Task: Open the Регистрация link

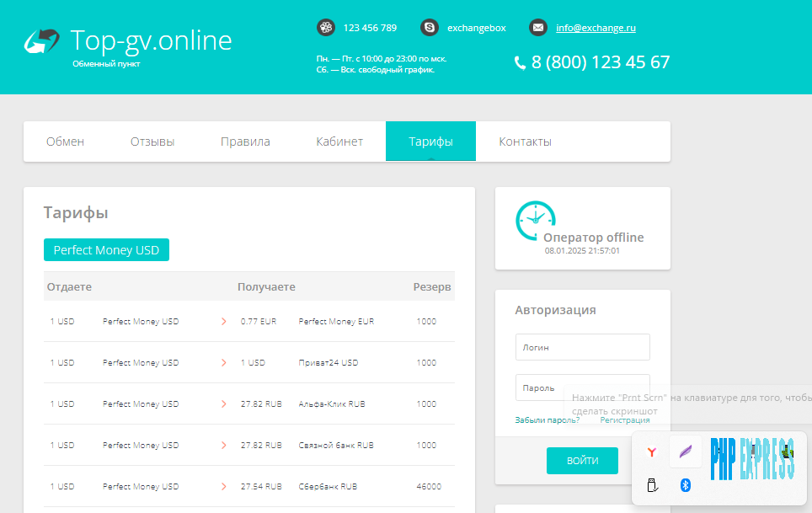Action: pyautogui.click(x=624, y=420)
